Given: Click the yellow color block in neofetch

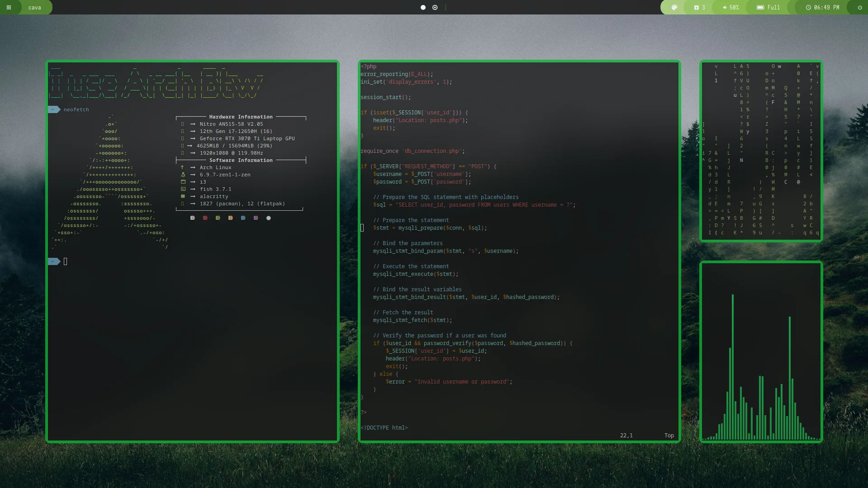Looking at the screenshot, I should pyautogui.click(x=231, y=218).
